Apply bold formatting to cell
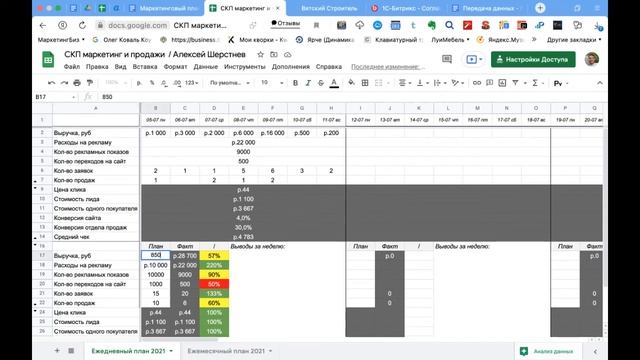 [x=295, y=83]
